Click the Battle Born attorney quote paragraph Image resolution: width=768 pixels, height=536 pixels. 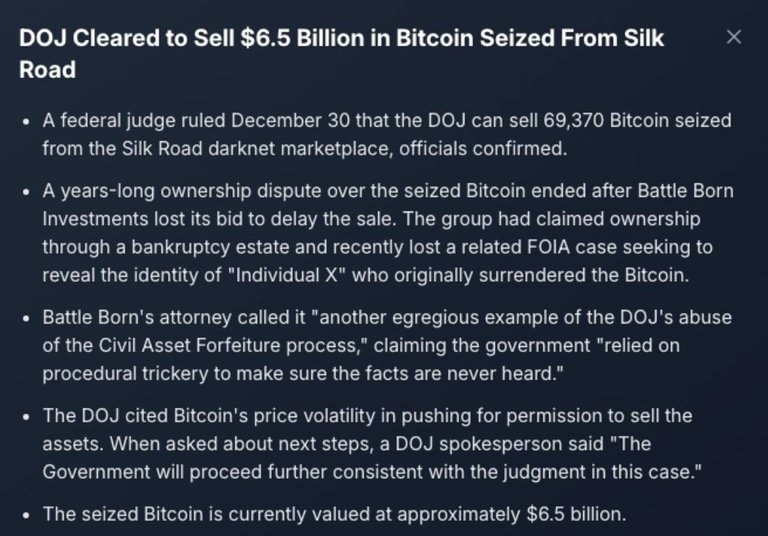(x=387, y=345)
